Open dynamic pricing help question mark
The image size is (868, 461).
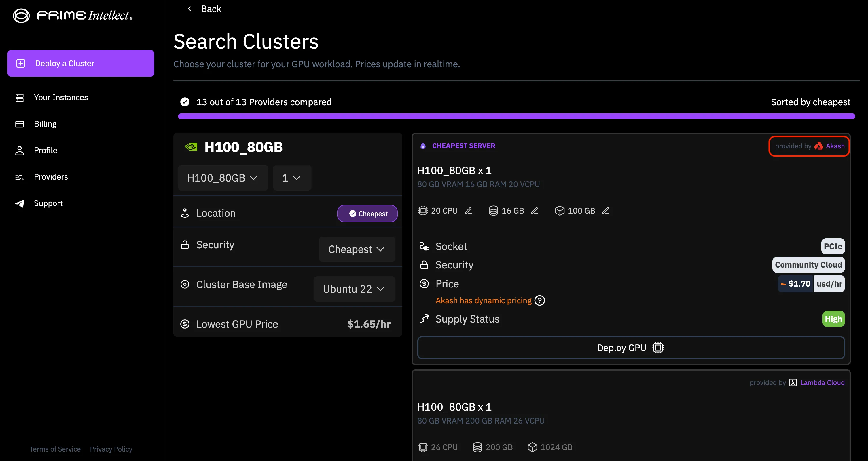540,300
